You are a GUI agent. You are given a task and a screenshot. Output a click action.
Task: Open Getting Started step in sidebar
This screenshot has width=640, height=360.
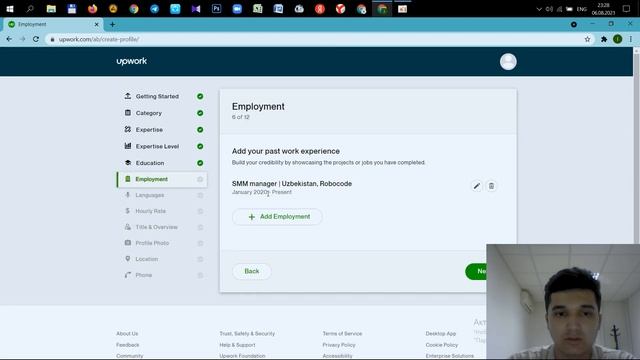point(157,96)
